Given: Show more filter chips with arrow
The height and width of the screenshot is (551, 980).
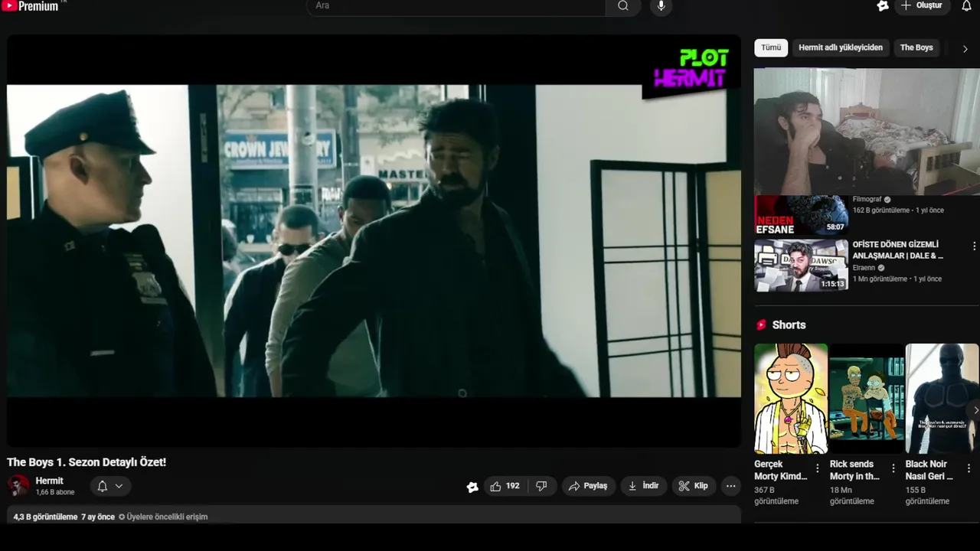Looking at the screenshot, I should [965, 48].
